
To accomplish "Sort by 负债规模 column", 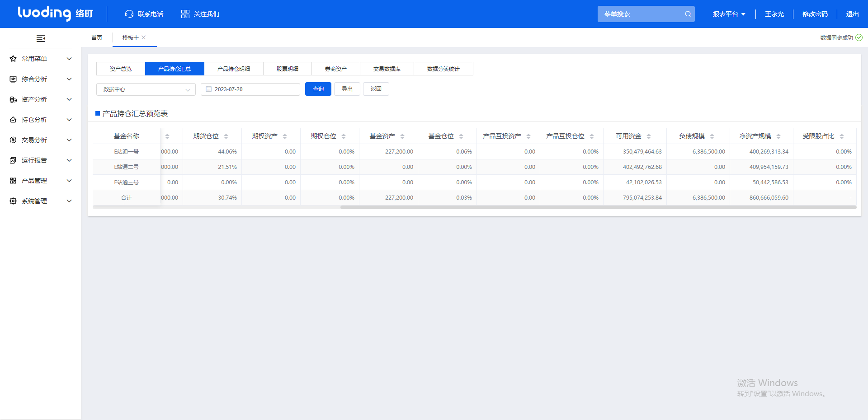I will click(712, 136).
